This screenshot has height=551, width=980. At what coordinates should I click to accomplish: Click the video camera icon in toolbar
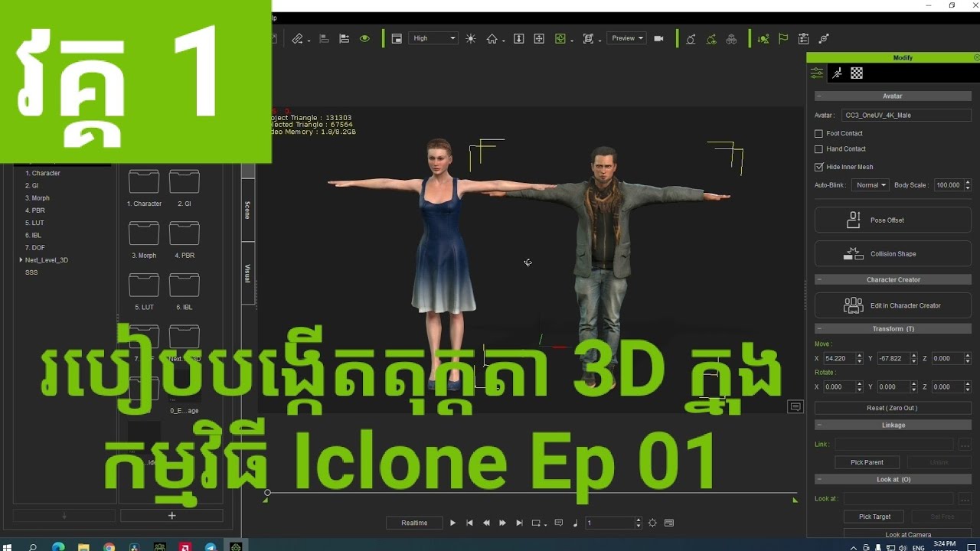click(658, 38)
